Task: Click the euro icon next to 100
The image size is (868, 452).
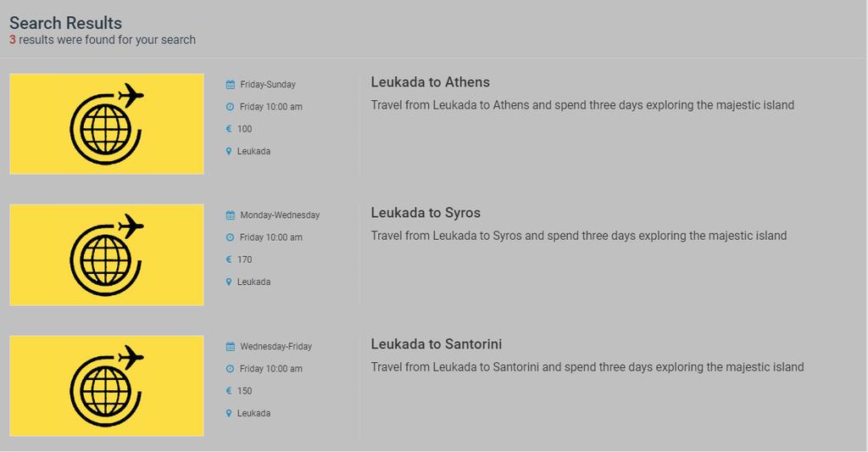Action: [229, 129]
